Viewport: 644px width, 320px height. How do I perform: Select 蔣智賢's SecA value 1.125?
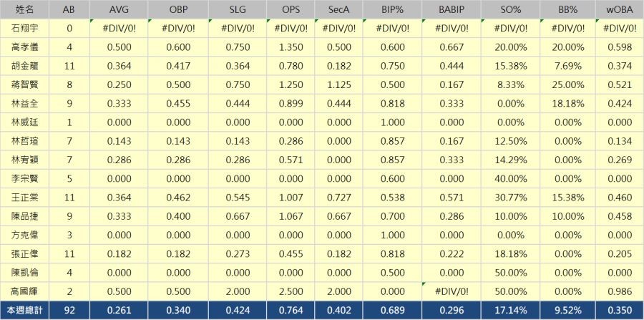[x=335, y=84]
